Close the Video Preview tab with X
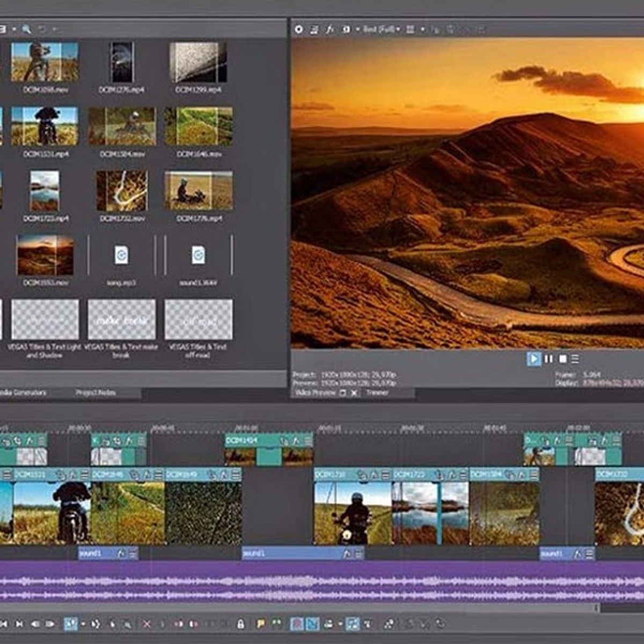Image resolution: width=644 pixels, height=644 pixels. tap(354, 393)
